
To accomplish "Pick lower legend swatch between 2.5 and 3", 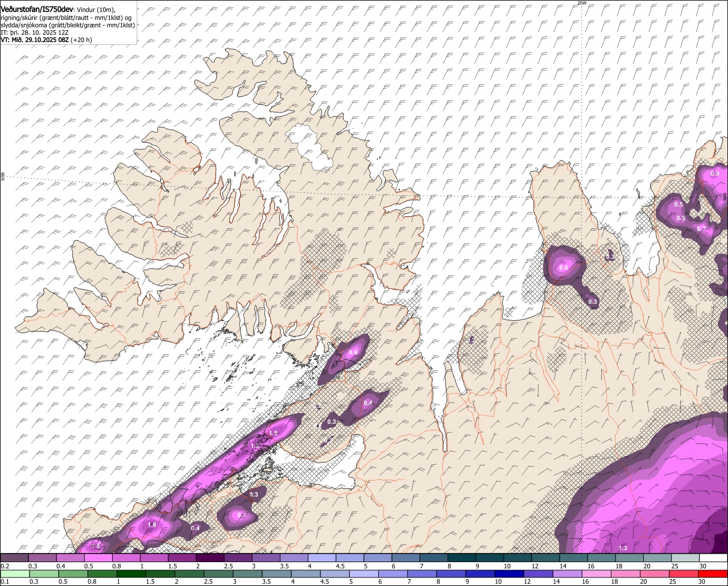I will [219, 574].
